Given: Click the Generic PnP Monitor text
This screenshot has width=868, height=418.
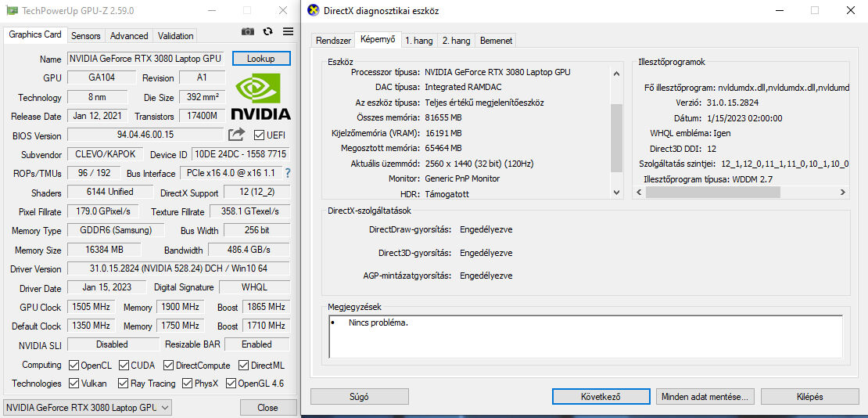Looking at the screenshot, I should (462, 178).
